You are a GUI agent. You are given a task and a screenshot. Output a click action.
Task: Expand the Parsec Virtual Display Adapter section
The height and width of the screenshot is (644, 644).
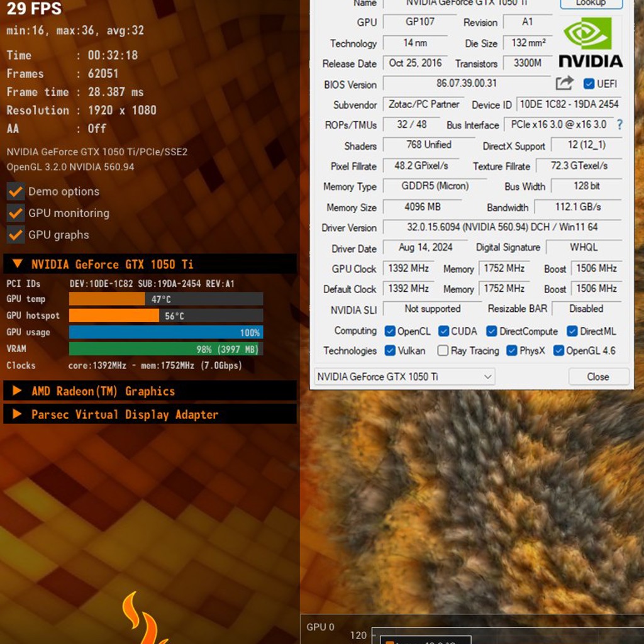click(18, 414)
